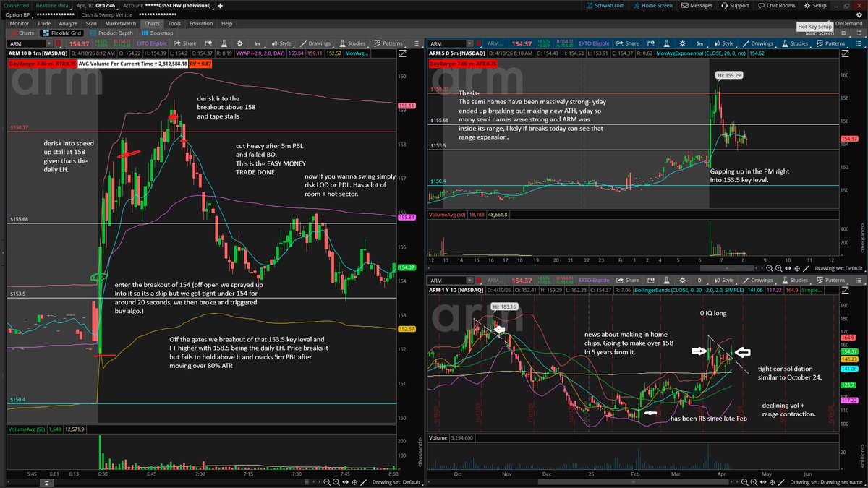This screenshot has width=868, height=488.
Task: Click the Option BP label
Action: pos(17,15)
